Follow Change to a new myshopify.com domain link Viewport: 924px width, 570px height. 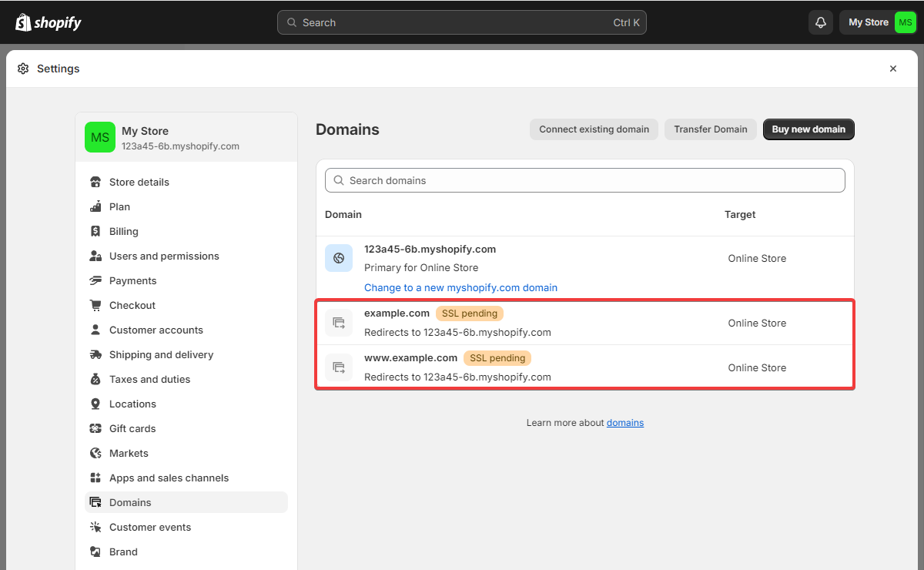tap(460, 287)
